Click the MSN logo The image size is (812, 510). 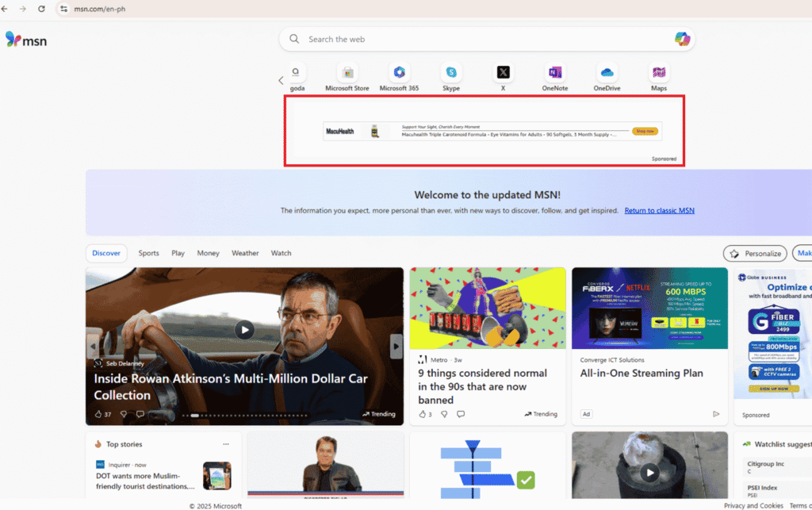tap(26, 40)
